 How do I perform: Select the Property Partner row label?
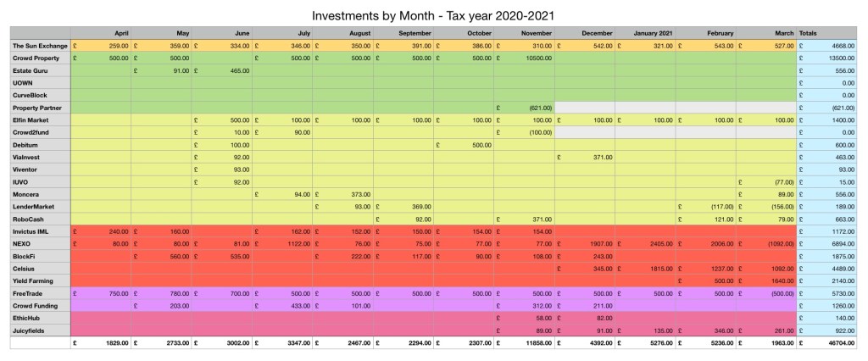tap(36, 108)
